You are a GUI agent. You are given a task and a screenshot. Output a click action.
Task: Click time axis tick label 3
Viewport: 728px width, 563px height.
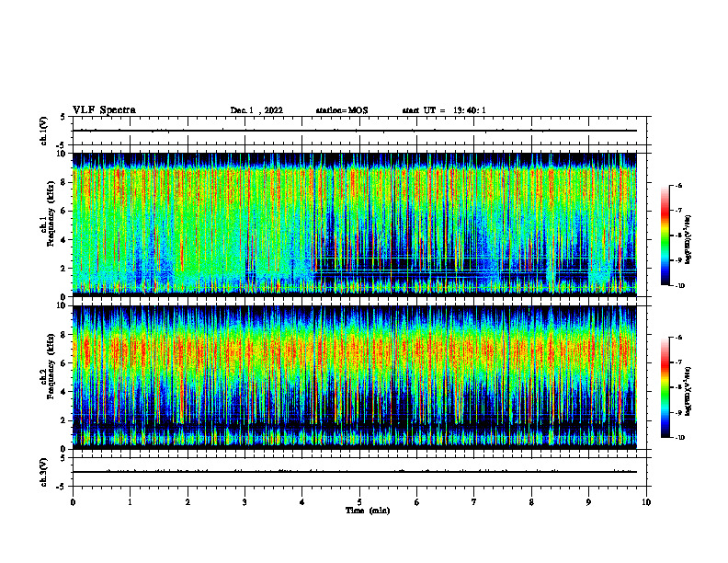click(x=245, y=502)
